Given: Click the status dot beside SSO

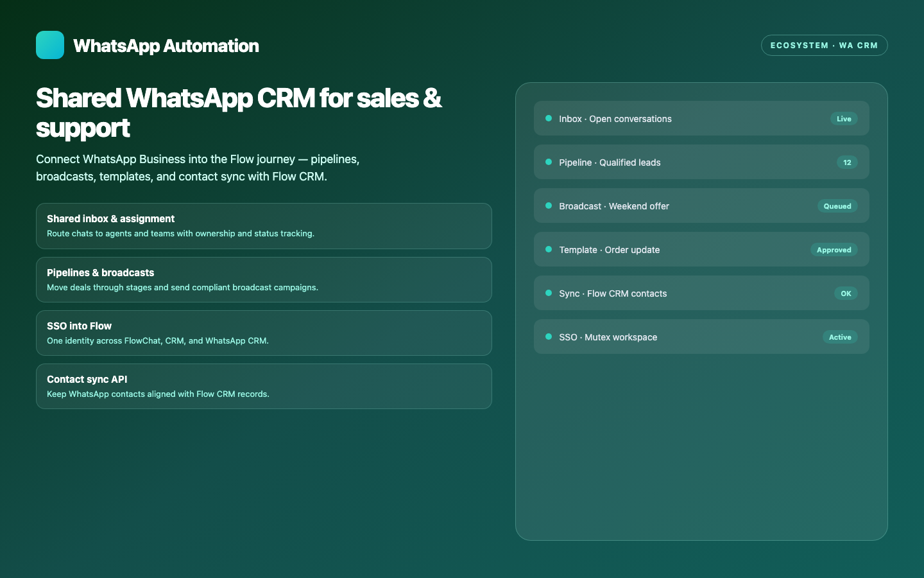Looking at the screenshot, I should click(x=549, y=337).
